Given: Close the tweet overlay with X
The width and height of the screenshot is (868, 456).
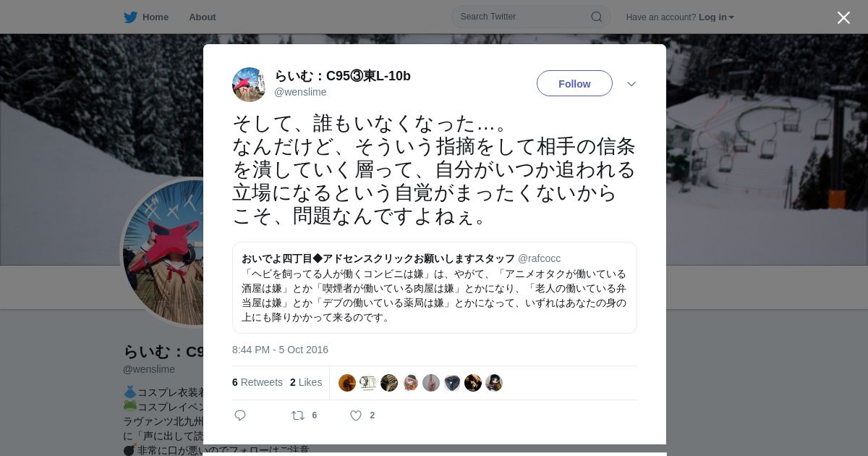Looking at the screenshot, I should [x=843, y=17].
